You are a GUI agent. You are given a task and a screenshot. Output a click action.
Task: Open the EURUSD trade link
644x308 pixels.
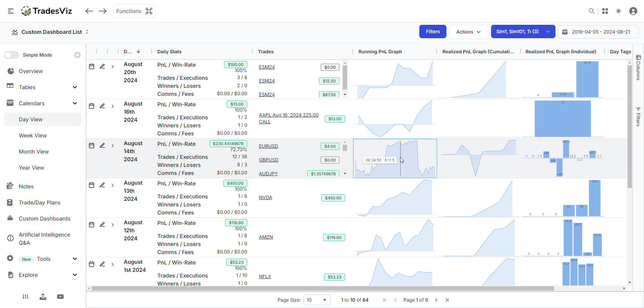click(268, 146)
